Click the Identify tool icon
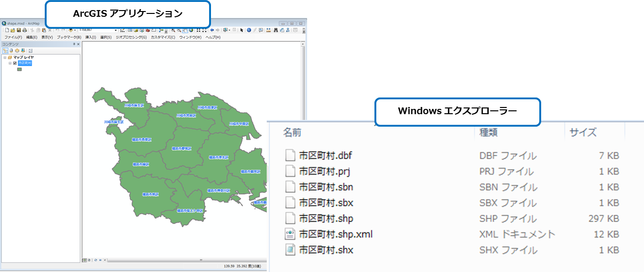Viewport: 644px width, 272px height. [x=249, y=30]
